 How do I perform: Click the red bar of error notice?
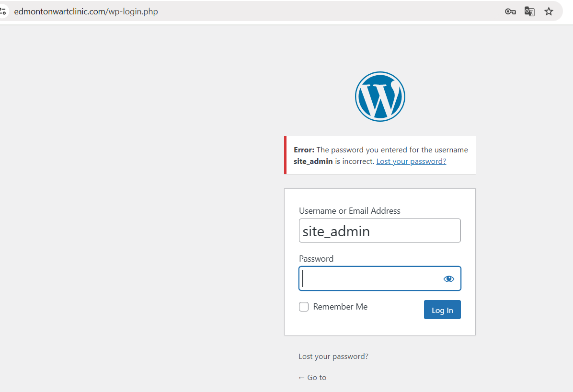286,155
